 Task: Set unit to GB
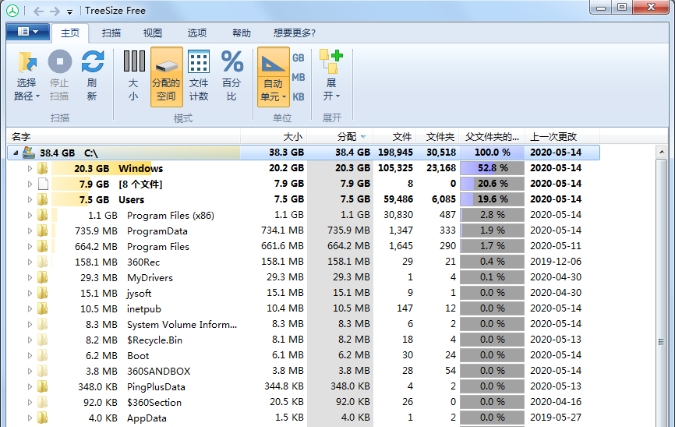click(298, 58)
